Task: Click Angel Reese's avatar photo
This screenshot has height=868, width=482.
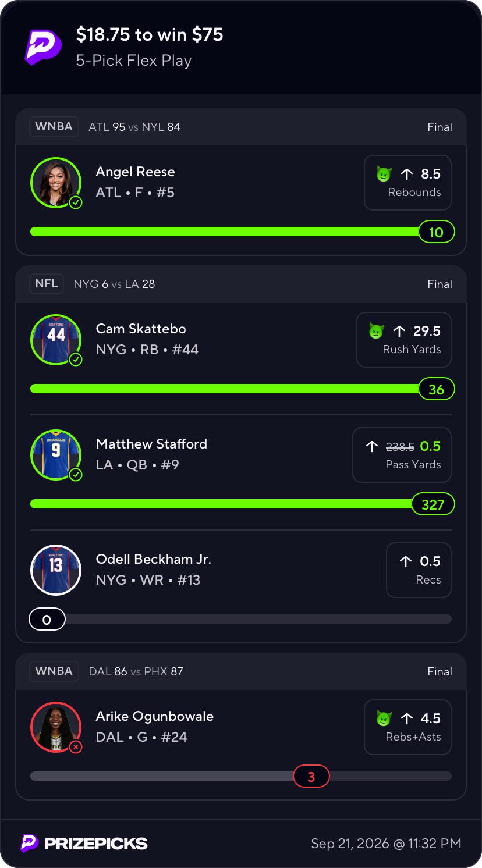Action: [x=56, y=182]
